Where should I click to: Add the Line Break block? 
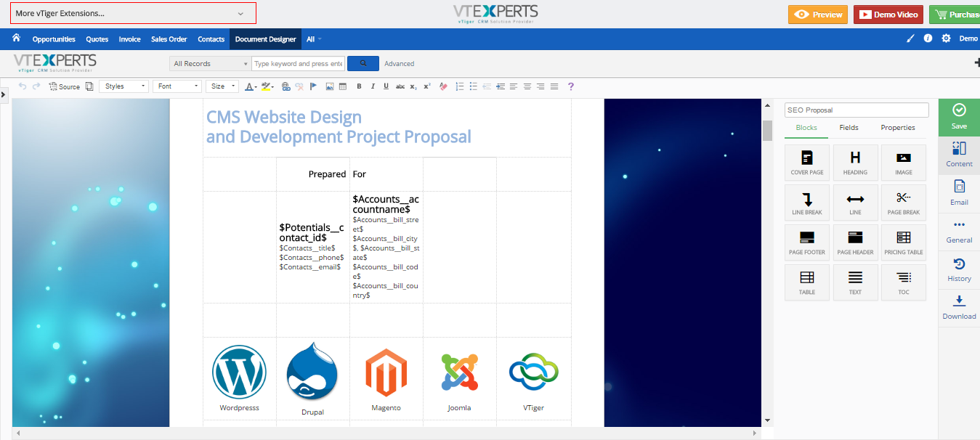coord(807,203)
